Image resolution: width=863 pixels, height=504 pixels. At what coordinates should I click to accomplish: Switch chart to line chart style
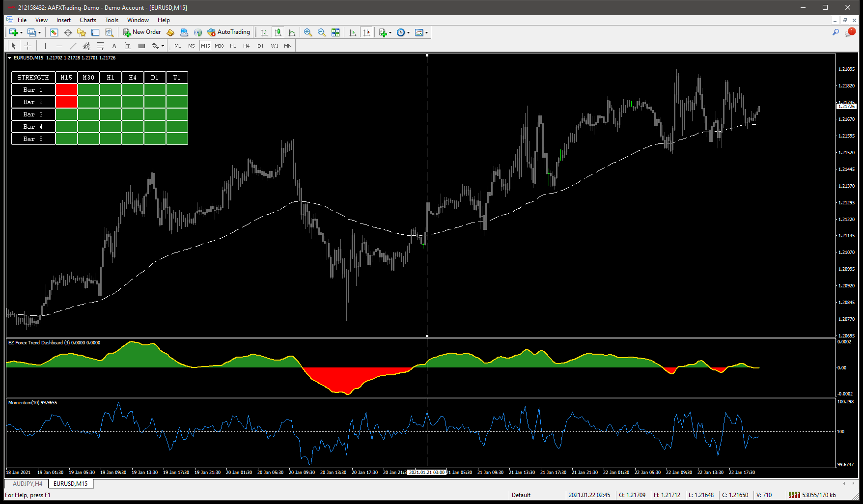point(292,32)
